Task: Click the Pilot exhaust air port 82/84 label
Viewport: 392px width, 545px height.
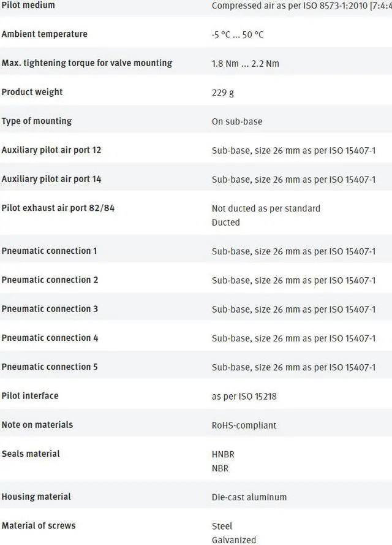Action: coord(58,208)
